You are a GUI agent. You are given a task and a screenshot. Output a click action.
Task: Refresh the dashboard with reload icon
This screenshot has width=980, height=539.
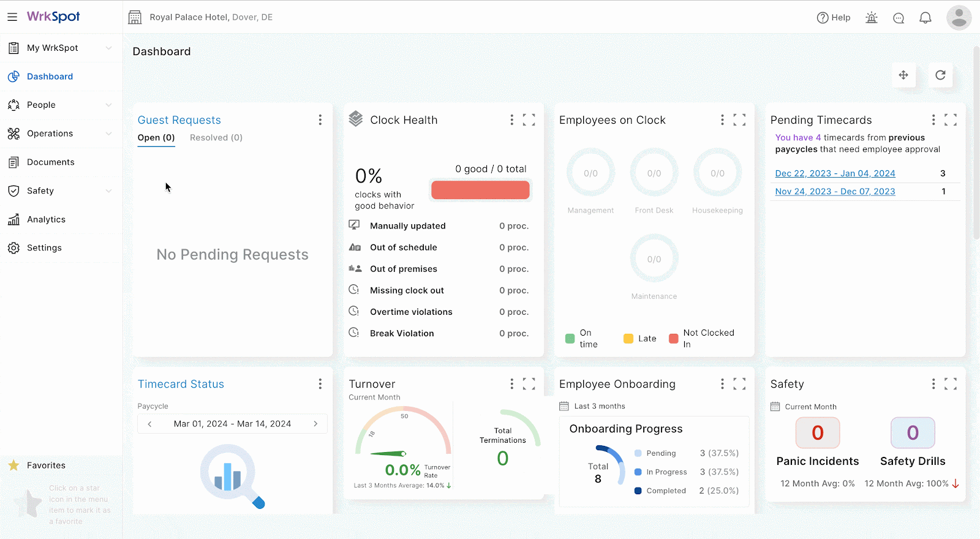click(940, 75)
